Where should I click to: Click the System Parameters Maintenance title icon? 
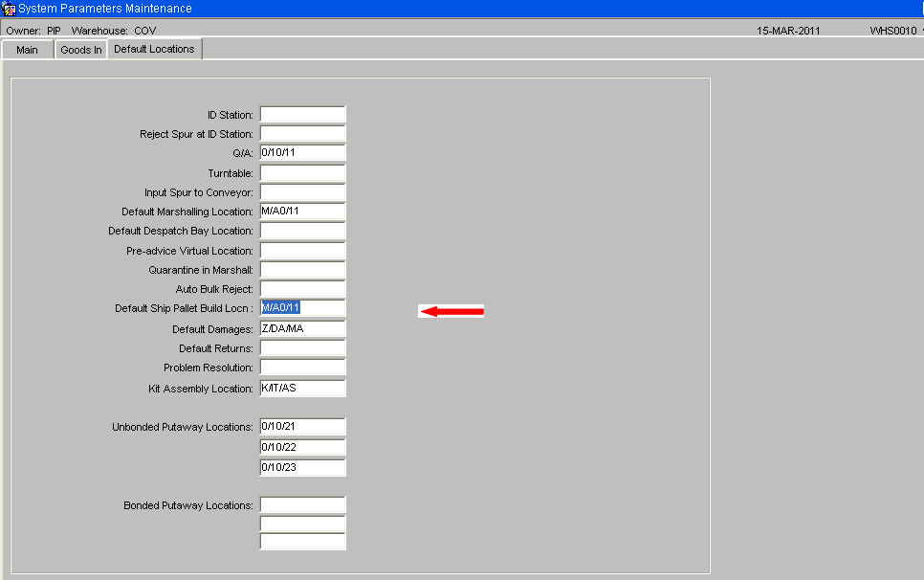click(x=9, y=9)
